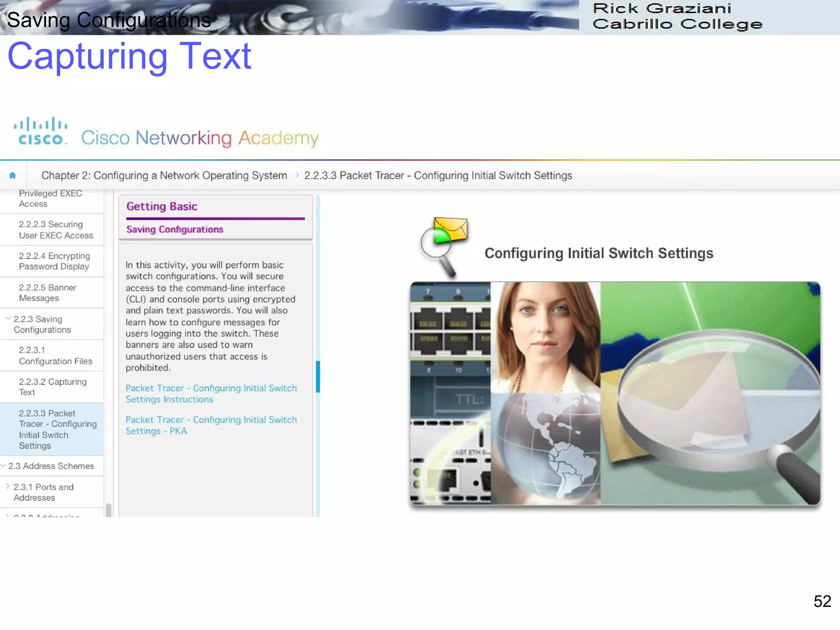Click the Cisco Networking Academy title
The image size is (840, 630).
pos(200,138)
